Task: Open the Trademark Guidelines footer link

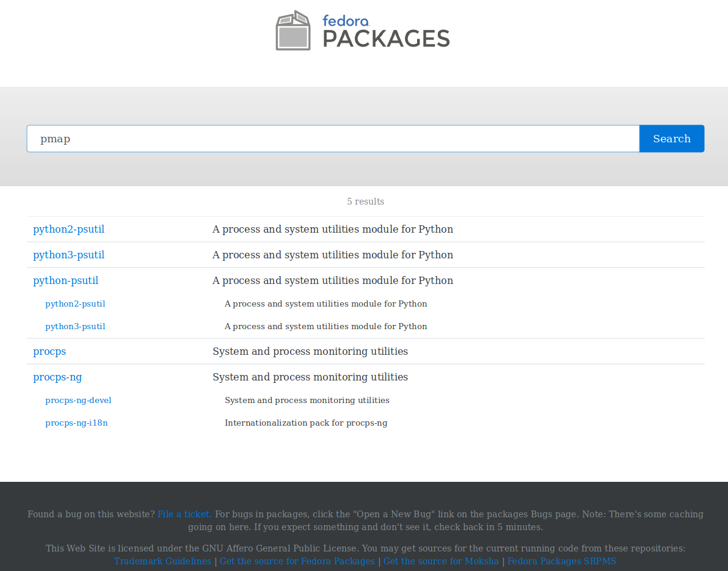Action: click(162, 561)
